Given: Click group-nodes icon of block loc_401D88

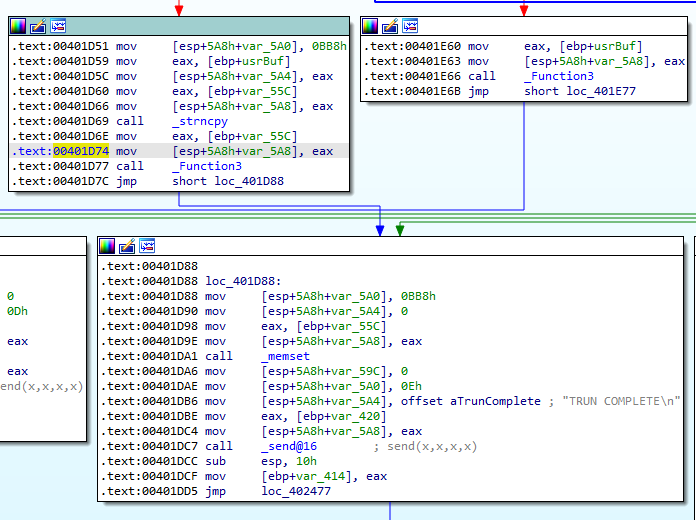Looking at the screenshot, I should click(147, 246).
